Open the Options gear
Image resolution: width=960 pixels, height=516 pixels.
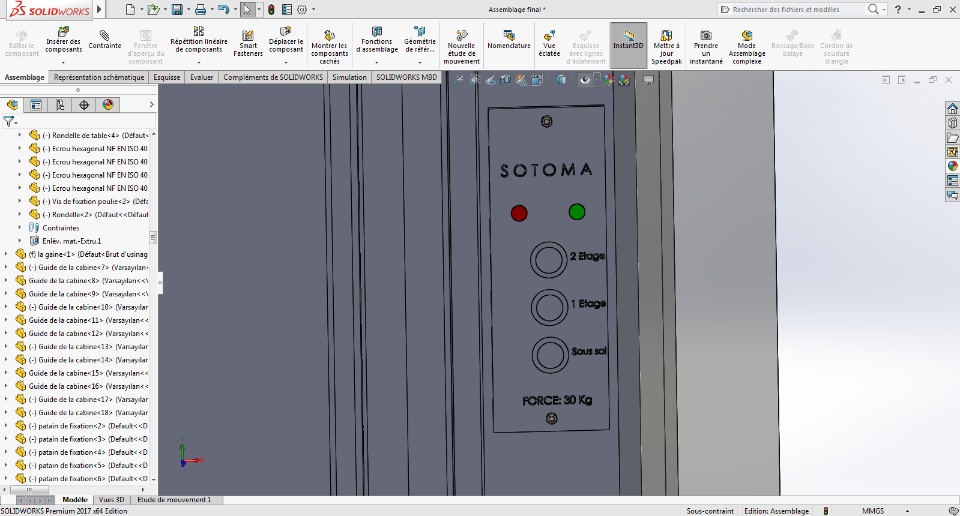(x=302, y=9)
